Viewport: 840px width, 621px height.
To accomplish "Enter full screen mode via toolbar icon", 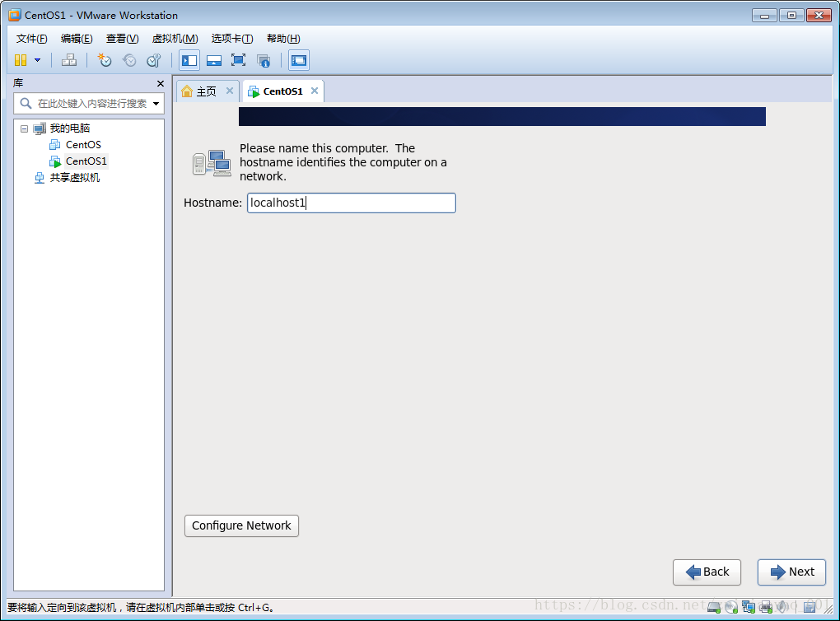I will coord(238,60).
